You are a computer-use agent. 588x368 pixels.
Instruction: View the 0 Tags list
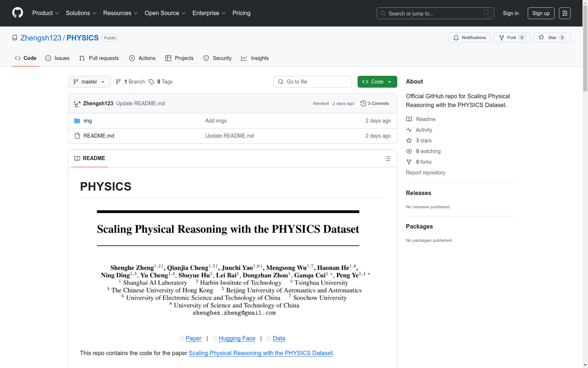(x=161, y=82)
